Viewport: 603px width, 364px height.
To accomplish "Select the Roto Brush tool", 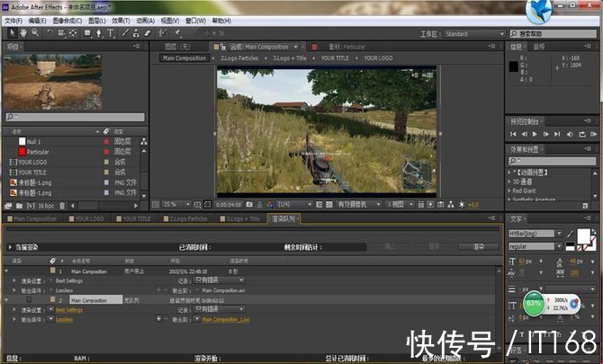I will pos(163,33).
